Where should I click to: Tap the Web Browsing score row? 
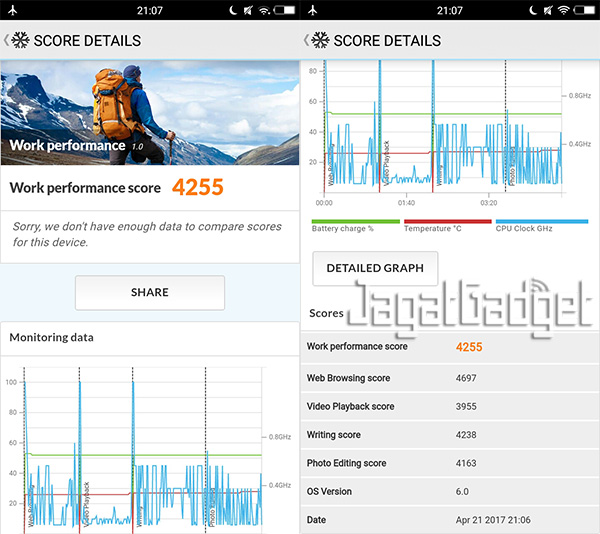450,378
